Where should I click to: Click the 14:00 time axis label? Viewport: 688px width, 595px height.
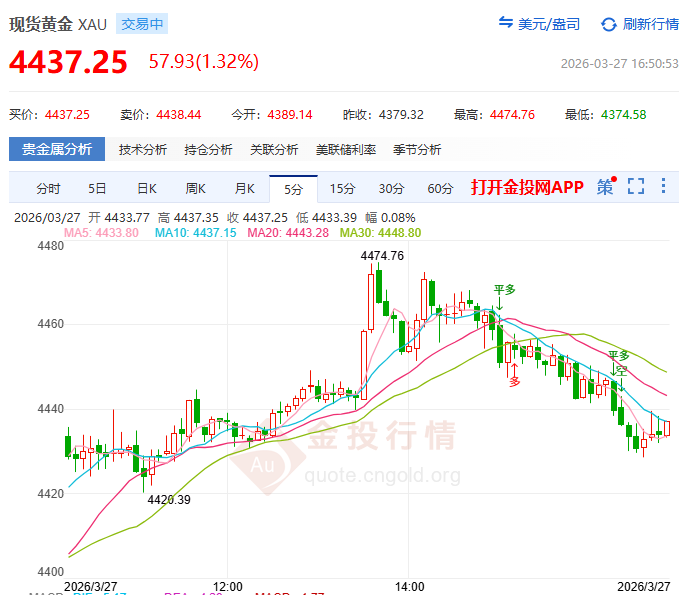pos(409,587)
